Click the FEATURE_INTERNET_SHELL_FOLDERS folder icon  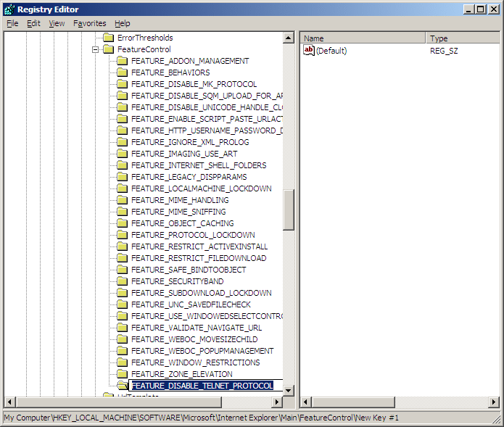tap(122, 165)
